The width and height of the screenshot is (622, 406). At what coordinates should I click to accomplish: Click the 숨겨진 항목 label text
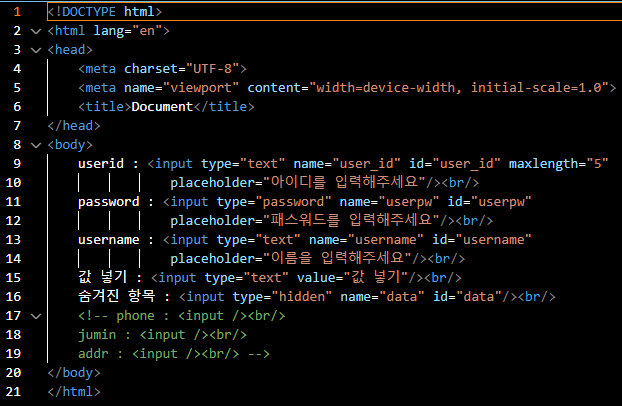(116, 296)
